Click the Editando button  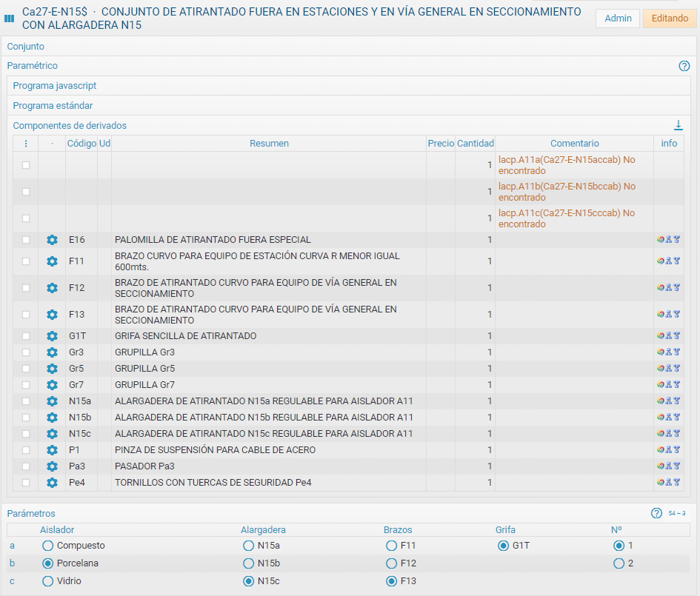[669, 19]
